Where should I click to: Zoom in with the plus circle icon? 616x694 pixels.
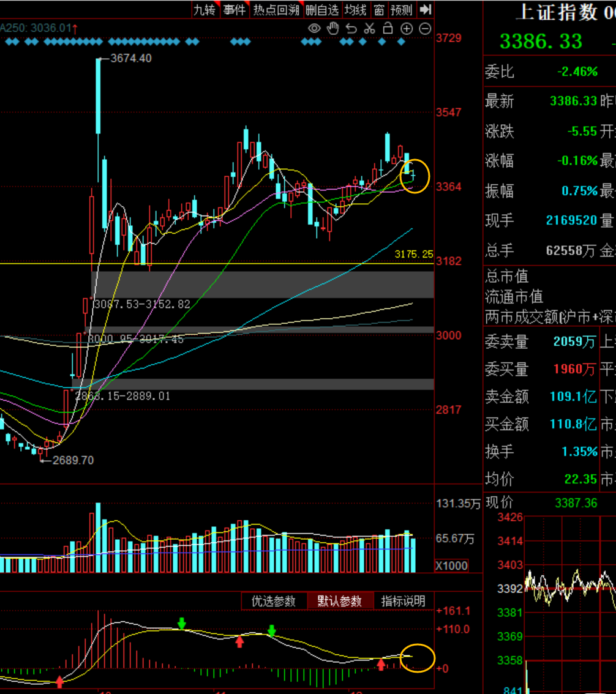[x=407, y=29]
